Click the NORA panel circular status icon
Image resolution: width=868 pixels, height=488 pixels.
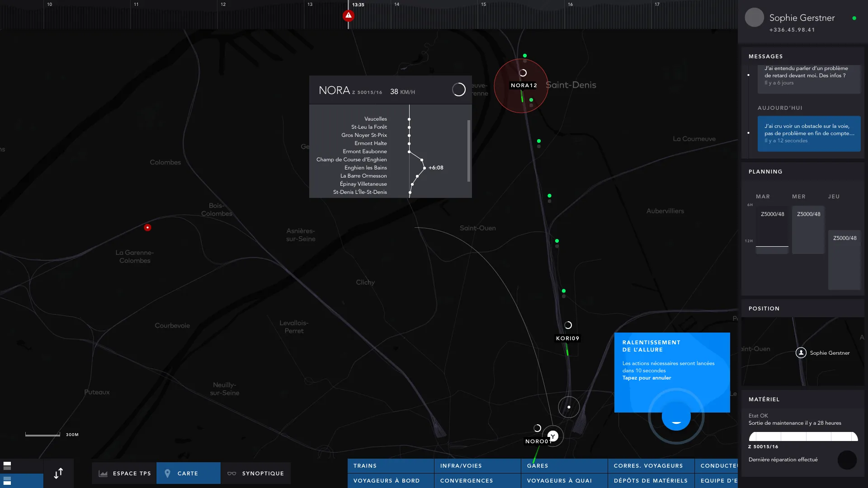[458, 89]
